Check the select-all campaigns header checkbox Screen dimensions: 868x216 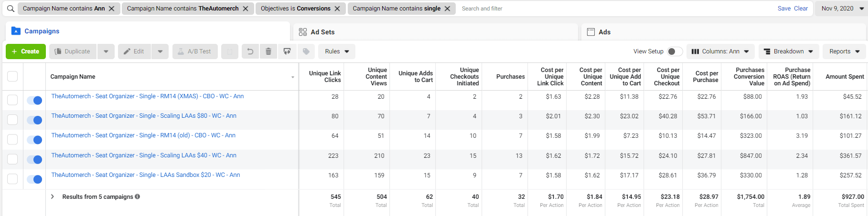pyautogui.click(x=12, y=76)
